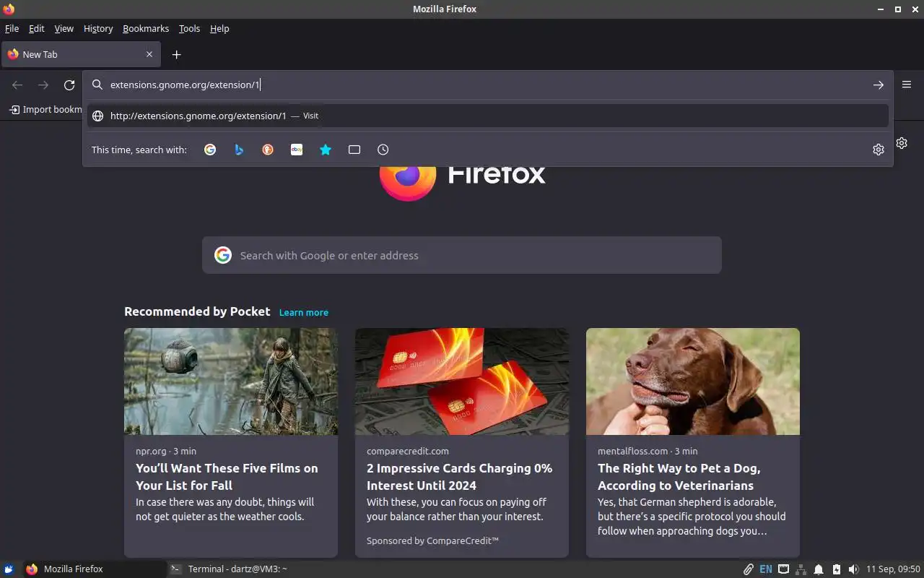Open the File menu
The height and width of the screenshot is (578, 924).
12,28
